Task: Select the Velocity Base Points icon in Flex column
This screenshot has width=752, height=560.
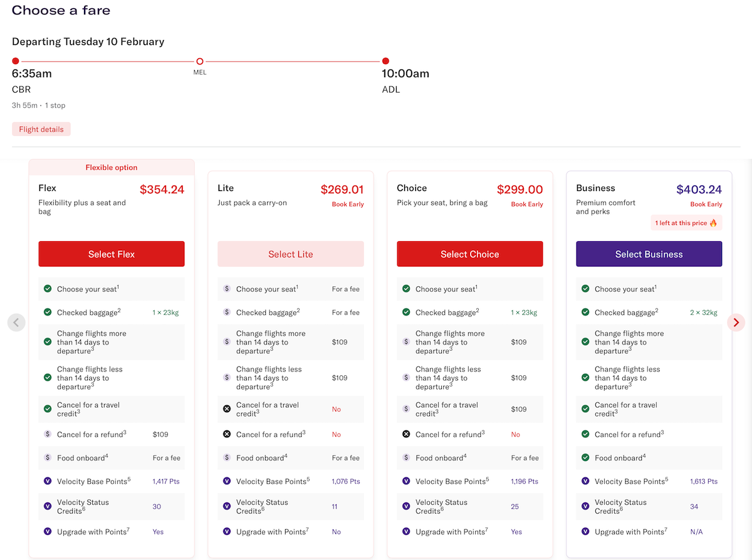Action: 48,481
